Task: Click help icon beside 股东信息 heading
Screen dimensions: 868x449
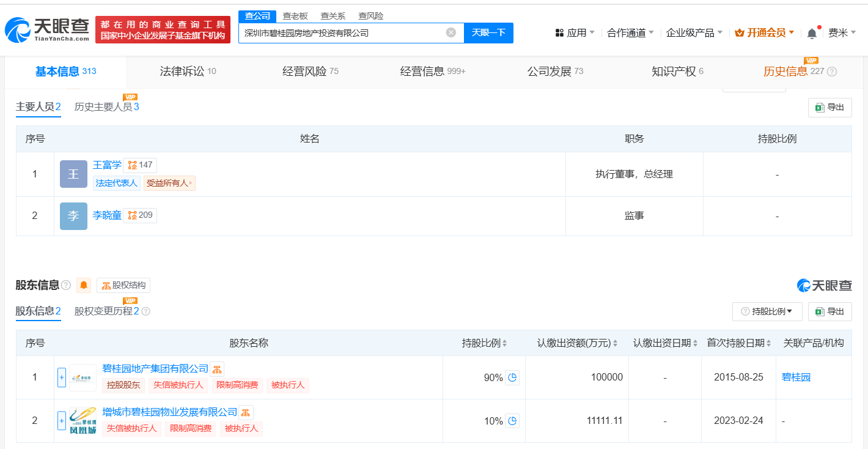Action: pyautogui.click(x=66, y=285)
